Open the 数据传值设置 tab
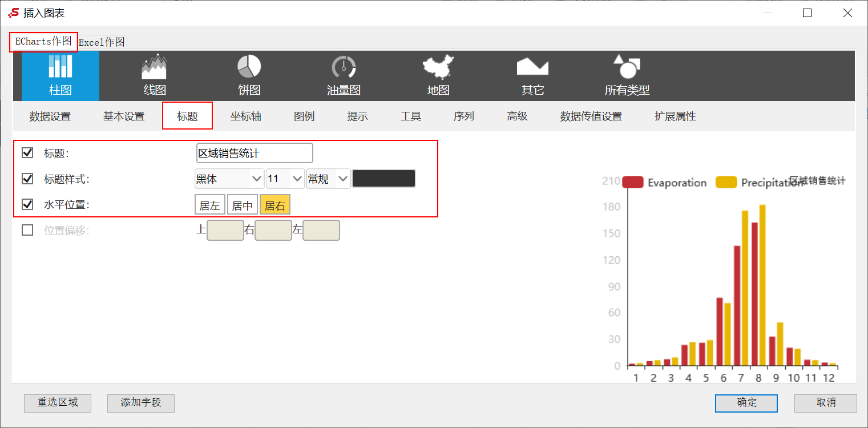 click(591, 116)
